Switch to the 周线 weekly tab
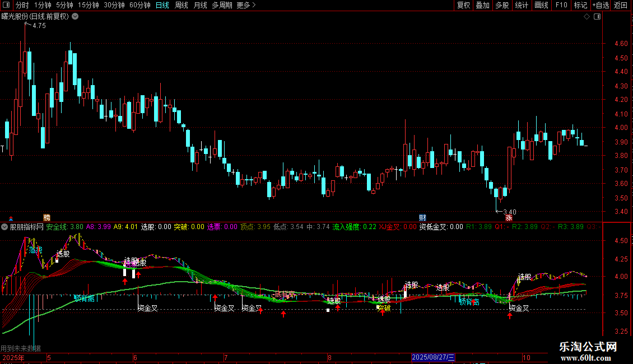The width and height of the screenshot is (633, 364). pos(181,5)
